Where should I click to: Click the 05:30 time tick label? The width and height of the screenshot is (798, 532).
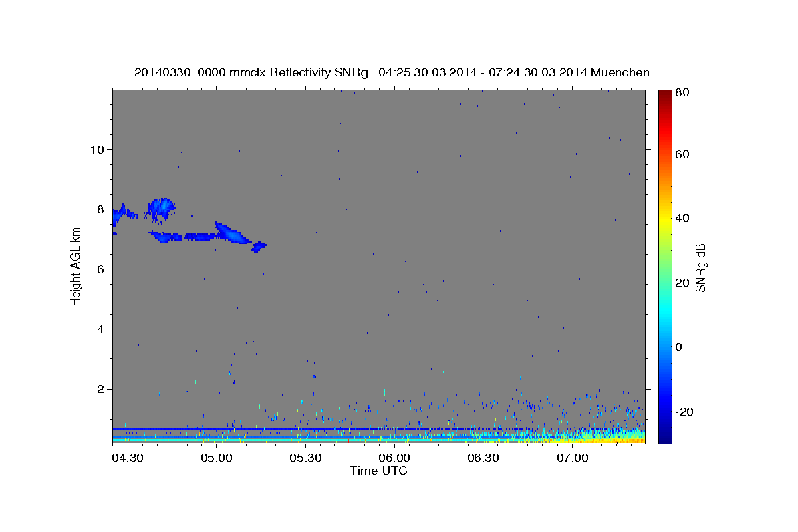click(305, 458)
